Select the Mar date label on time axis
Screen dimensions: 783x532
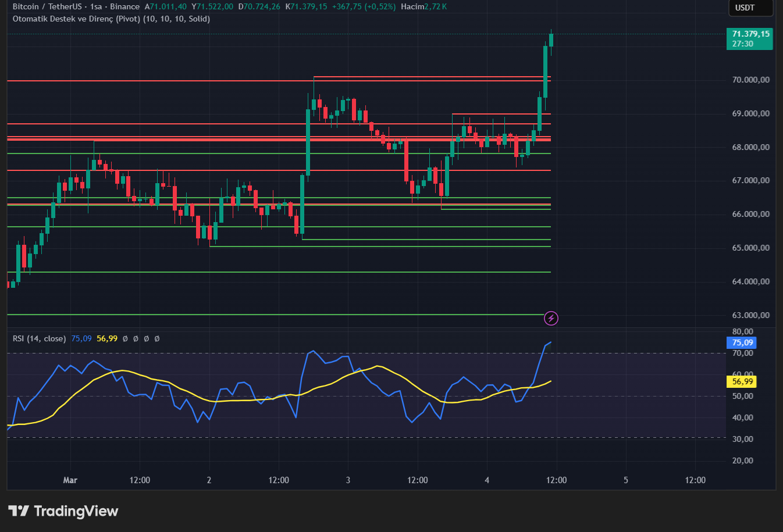click(x=70, y=480)
